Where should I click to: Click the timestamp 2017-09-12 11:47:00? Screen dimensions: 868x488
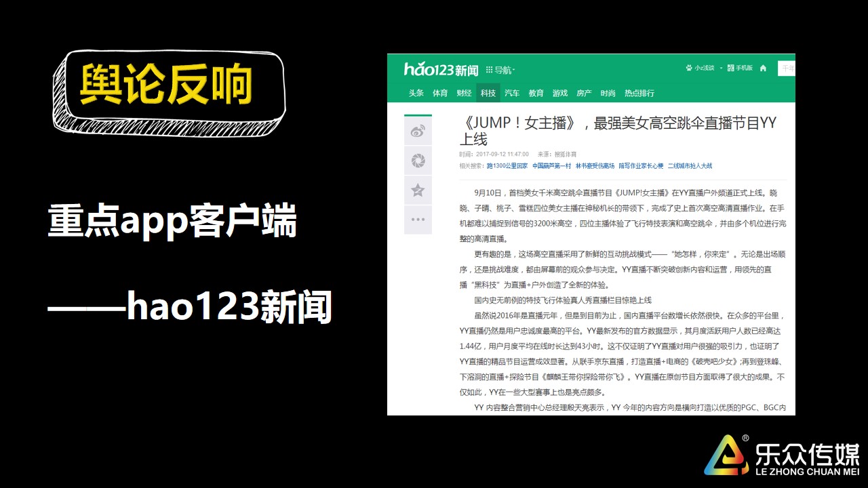[x=502, y=154]
